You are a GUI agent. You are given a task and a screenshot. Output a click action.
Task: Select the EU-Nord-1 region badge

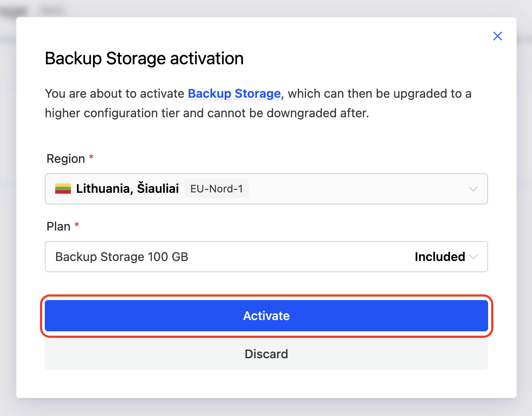coord(216,188)
